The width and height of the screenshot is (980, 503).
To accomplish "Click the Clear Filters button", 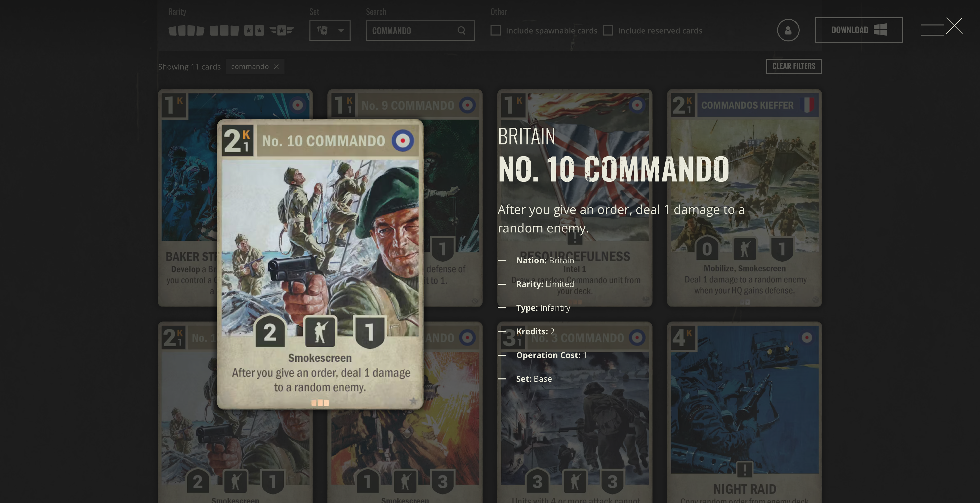I will pos(794,66).
